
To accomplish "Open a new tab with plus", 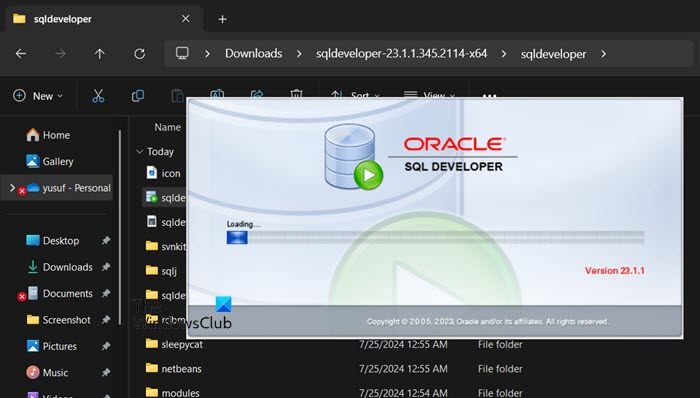I will click(222, 19).
